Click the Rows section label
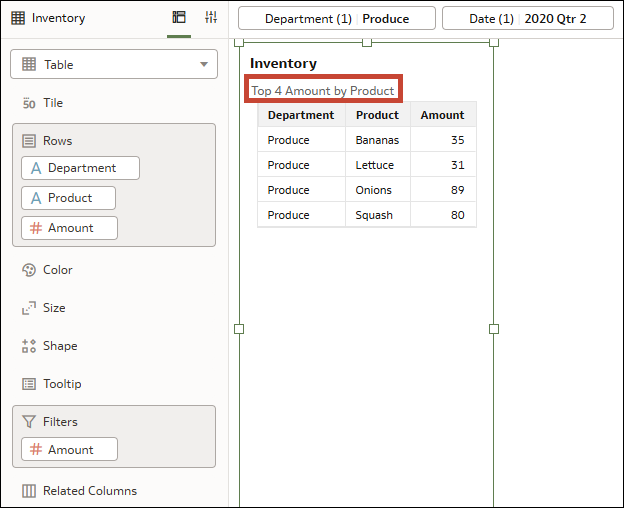This screenshot has width=624, height=508. (58, 141)
